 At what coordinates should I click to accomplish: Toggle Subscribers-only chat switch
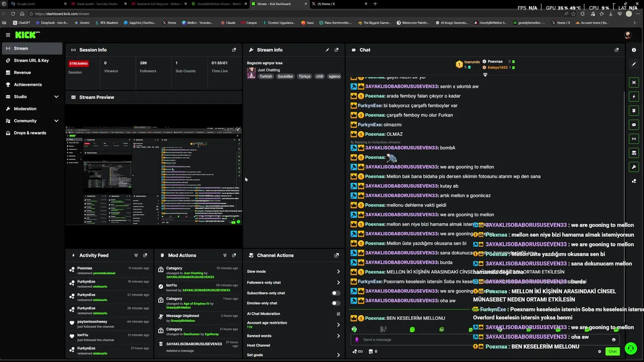pos(336,293)
